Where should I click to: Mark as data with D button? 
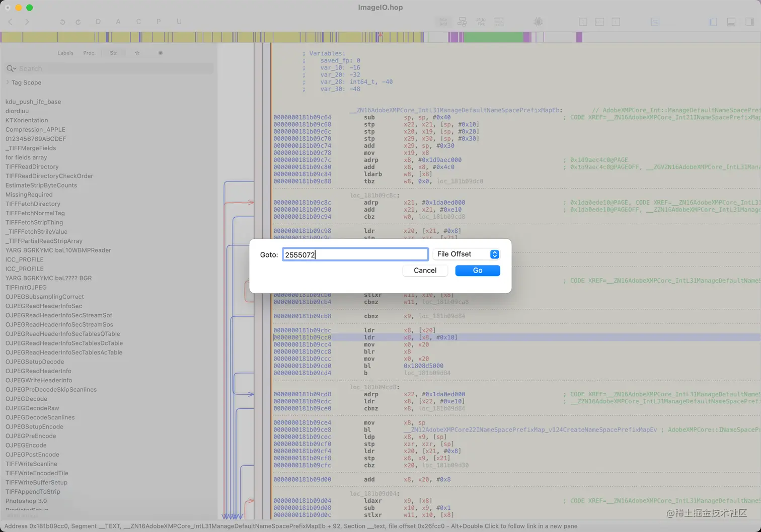98,22
